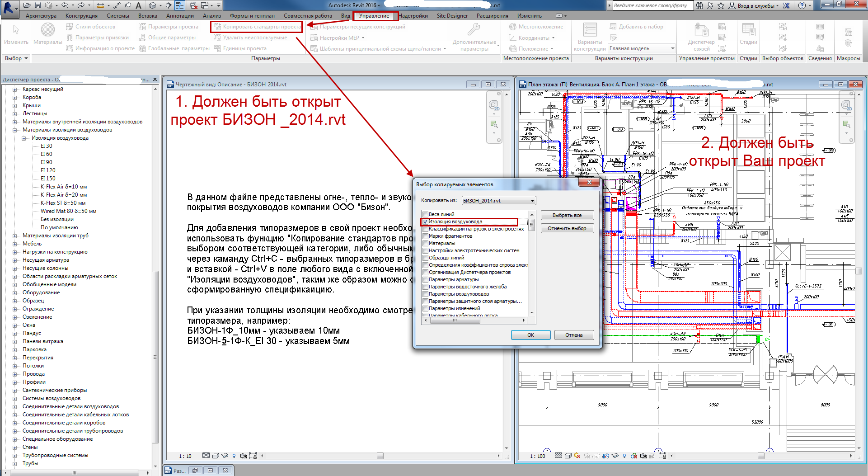Open the 'Аннотации' ribbon tab

[x=180, y=16]
